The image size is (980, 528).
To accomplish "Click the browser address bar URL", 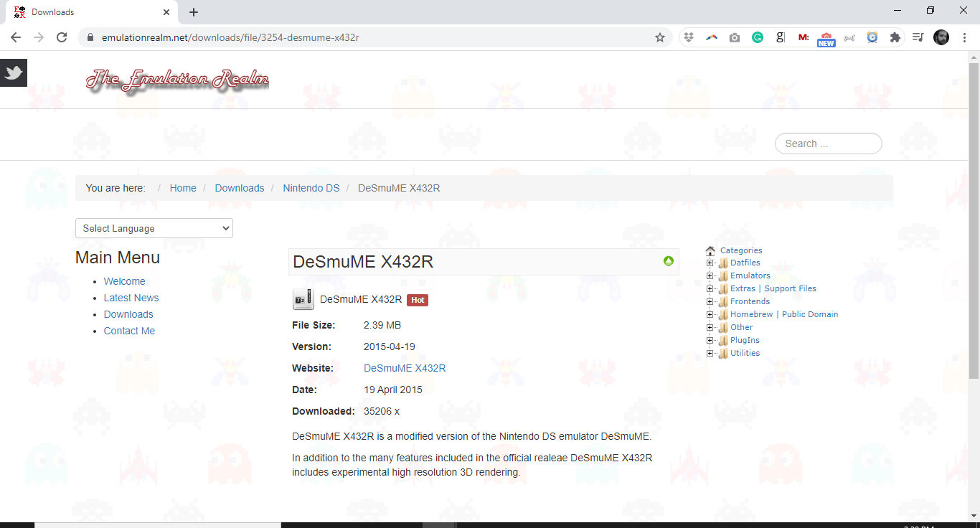I will point(230,37).
